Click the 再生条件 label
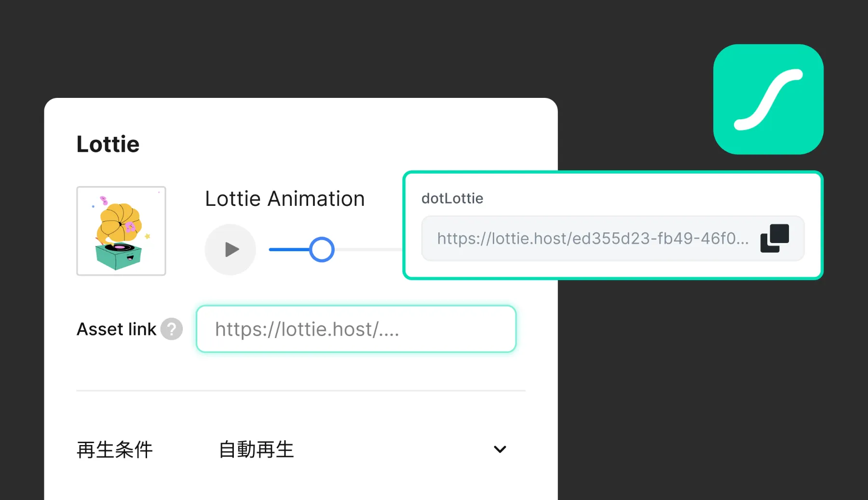This screenshot has height=500, width=868. [115, 450]
